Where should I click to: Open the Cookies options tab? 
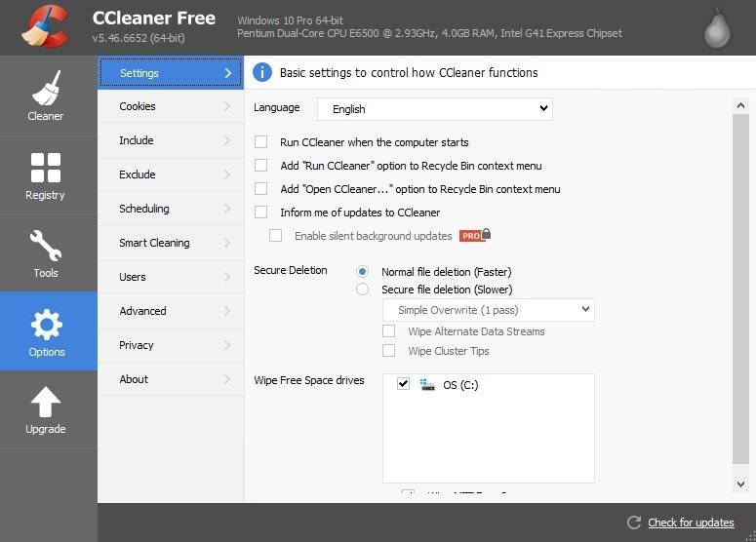pos(171,106)
